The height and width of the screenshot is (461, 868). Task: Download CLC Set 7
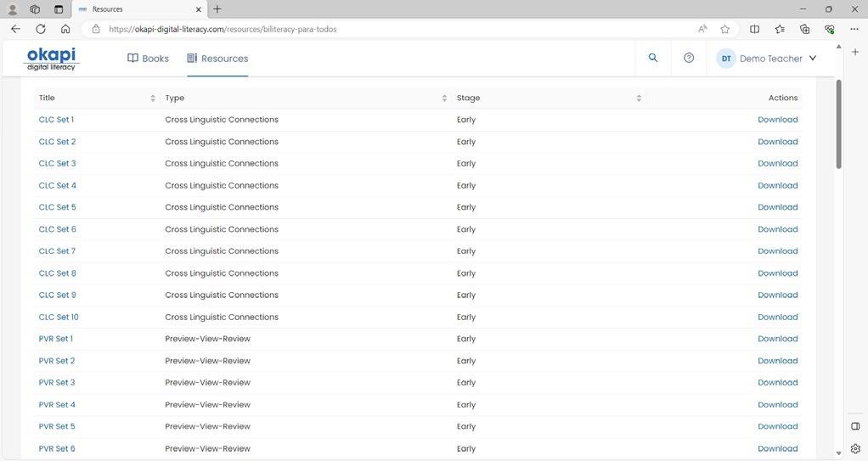(x=778, y=251)
